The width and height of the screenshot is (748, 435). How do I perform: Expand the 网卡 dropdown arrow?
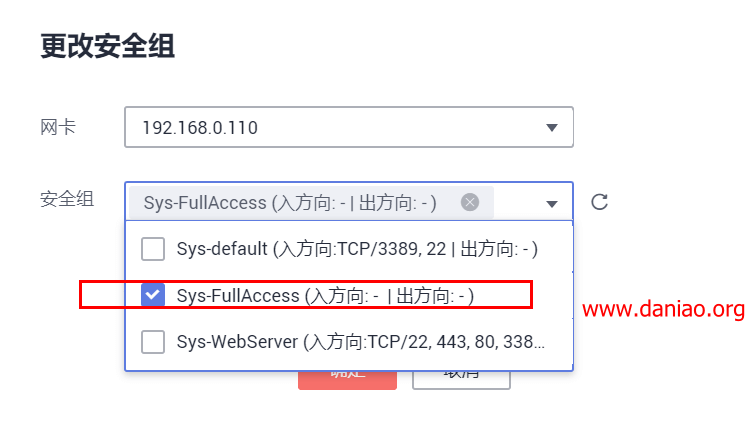(x=552, y=127)
